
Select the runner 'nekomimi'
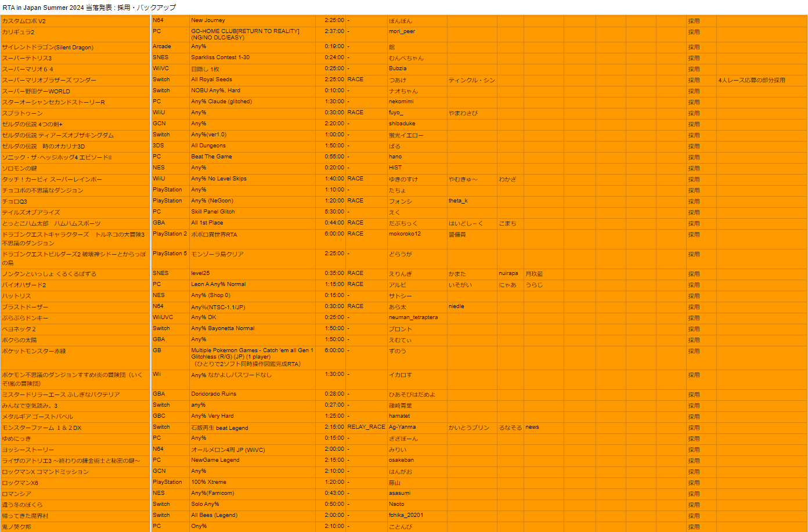coord(417,103)
